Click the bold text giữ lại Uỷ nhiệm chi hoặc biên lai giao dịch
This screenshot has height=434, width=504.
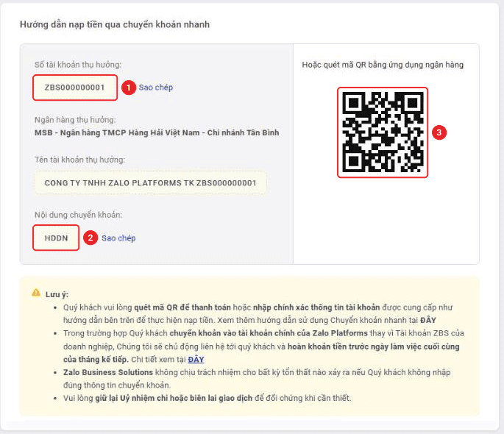(174, 399)
